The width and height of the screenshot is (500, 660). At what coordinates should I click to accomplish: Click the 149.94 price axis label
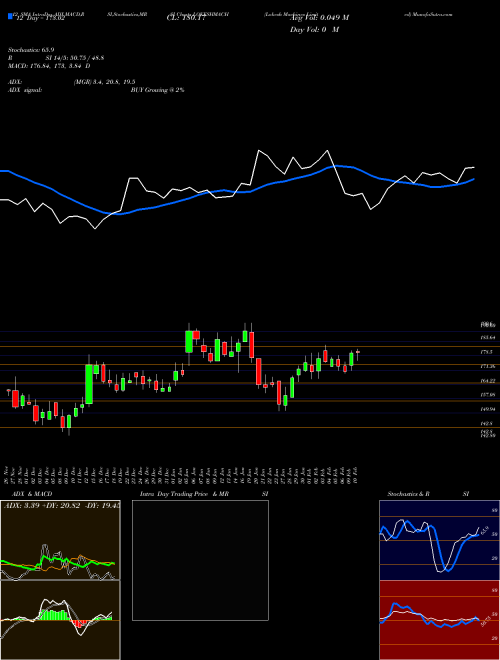tap(488, 409)
